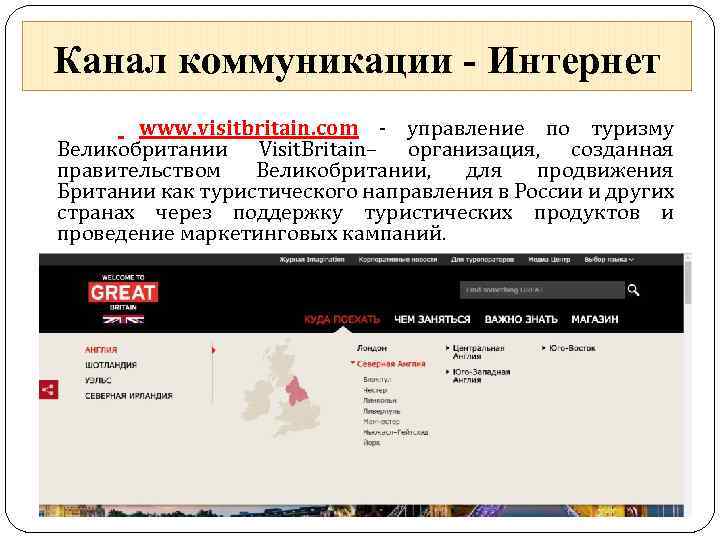Open the Ньюкасл-Гейтсхед city link
This screenshot has height=540, width=720.
[x=396, y=433]
